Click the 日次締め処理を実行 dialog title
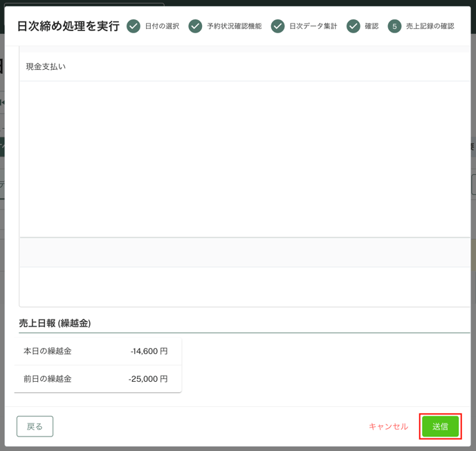This screenshot has width=476, height=451. [x=68, y=26]
